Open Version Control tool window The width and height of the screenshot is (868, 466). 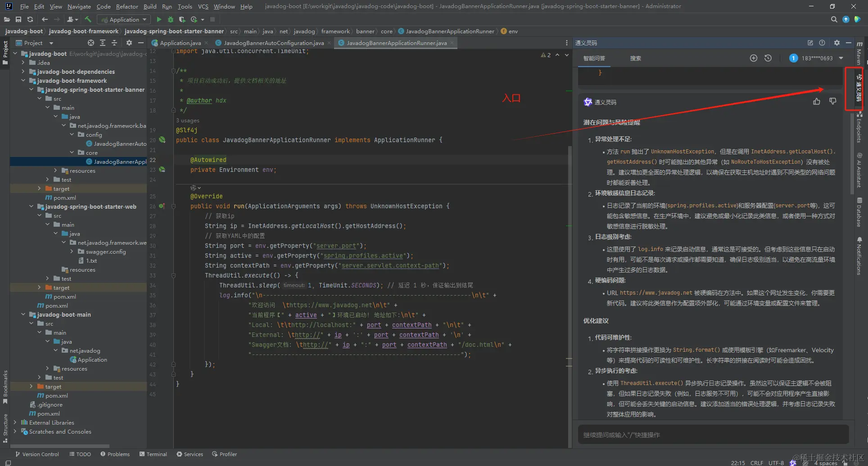(x=37, y=454)
